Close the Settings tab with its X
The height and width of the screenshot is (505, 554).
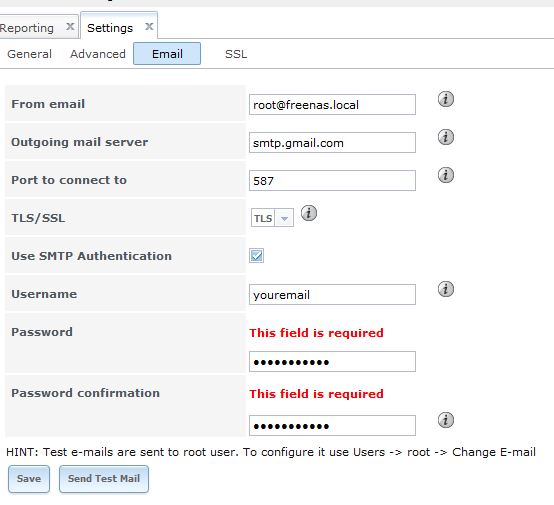149,27
